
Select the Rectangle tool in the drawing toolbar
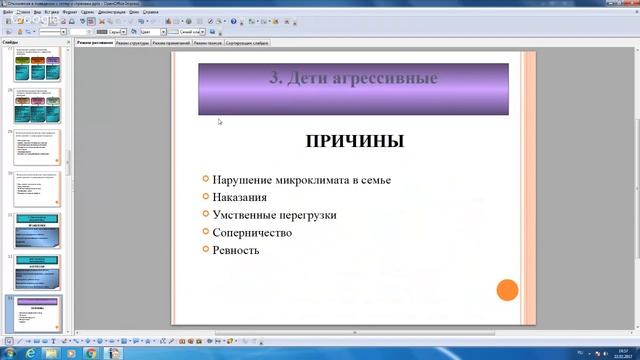(37, 341)
